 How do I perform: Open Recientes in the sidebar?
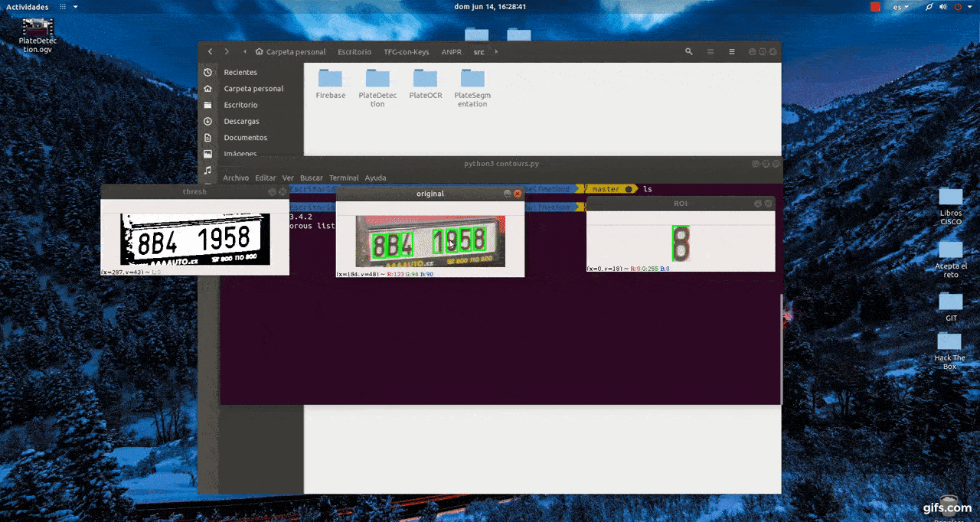[240, 72]
